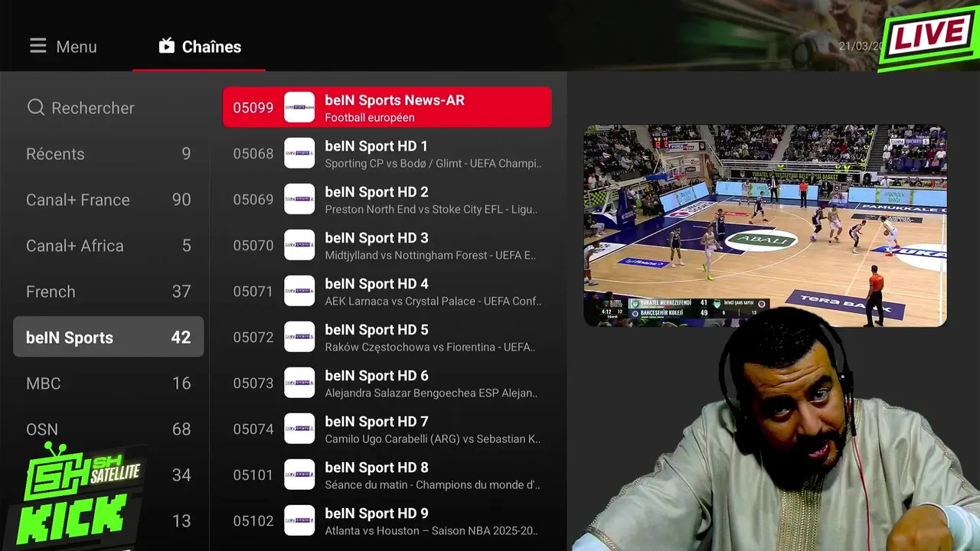980x551 pixels.
Task: Select the Canal+ France category
Action: tap(109, 200)
